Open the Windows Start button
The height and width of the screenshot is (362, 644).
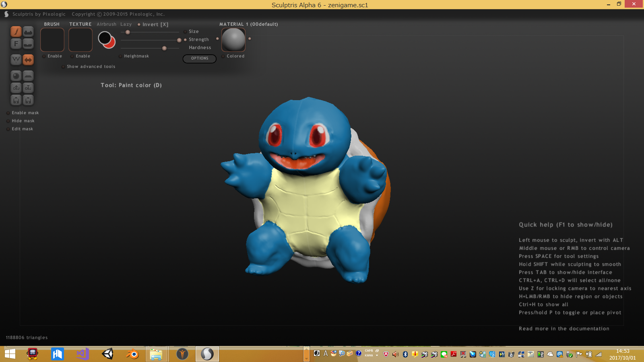(10, 354)
